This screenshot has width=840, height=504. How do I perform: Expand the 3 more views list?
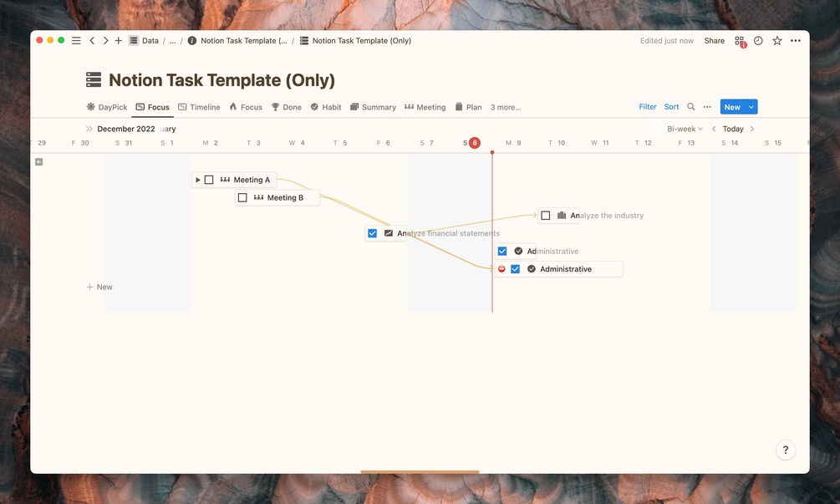(506, 107)
